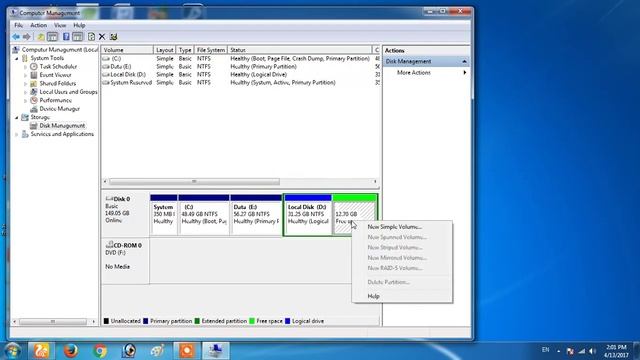Select the System 350 MB partition block

coord(164,215)
